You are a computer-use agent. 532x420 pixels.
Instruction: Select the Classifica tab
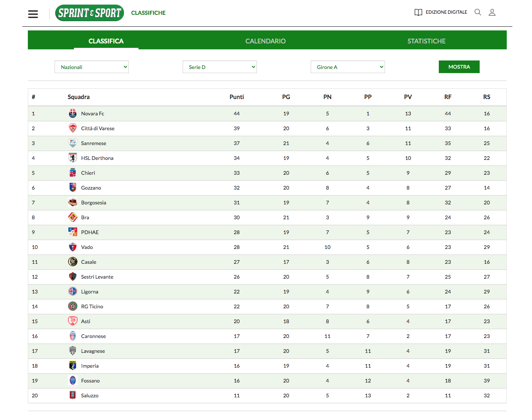coord(106,41)
